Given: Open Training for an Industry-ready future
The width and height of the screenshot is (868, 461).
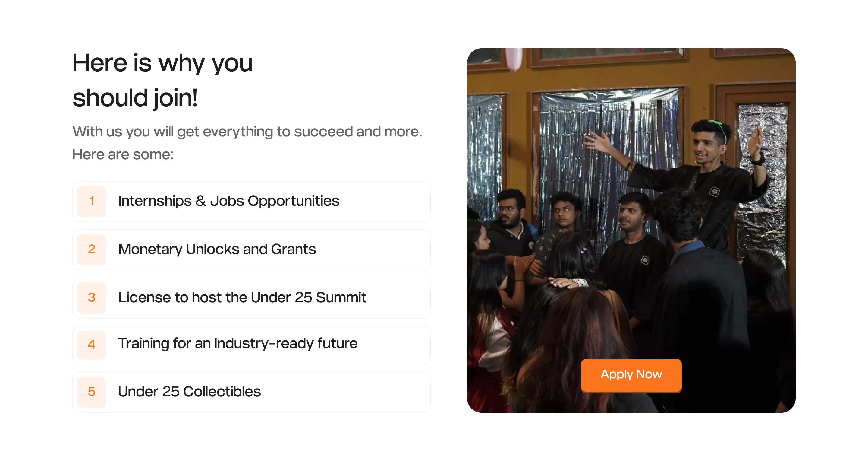Looking at the screenshot, I should (252, 345).
